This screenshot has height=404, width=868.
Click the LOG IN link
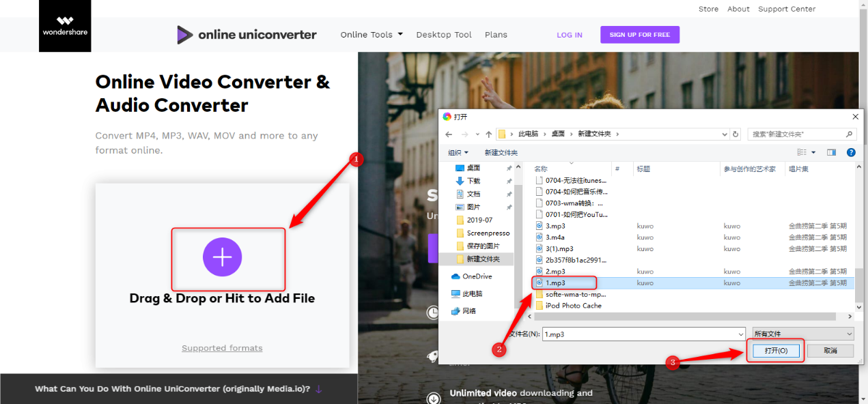570,35
